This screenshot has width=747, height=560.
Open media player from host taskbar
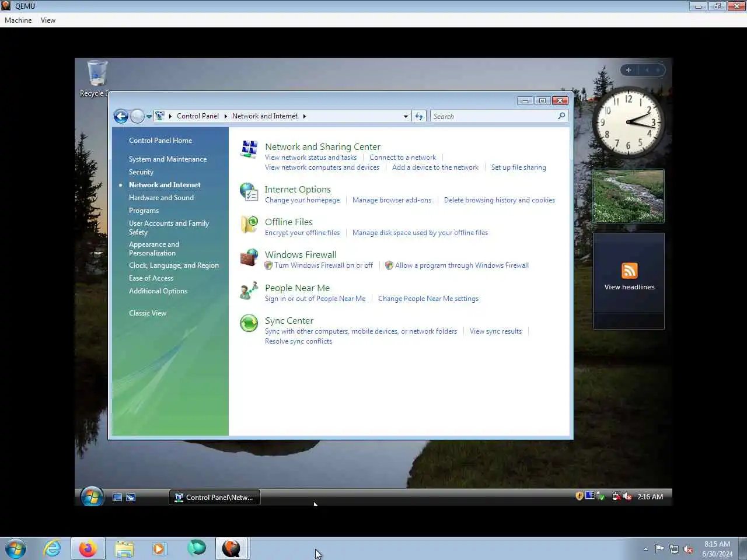(x=159, y=549)
